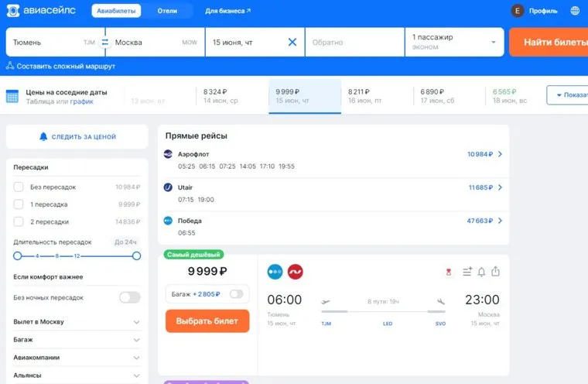Clear the departure date with X
Image resolution: width=588 pixels, height=384 pixels.
point(292,42)
